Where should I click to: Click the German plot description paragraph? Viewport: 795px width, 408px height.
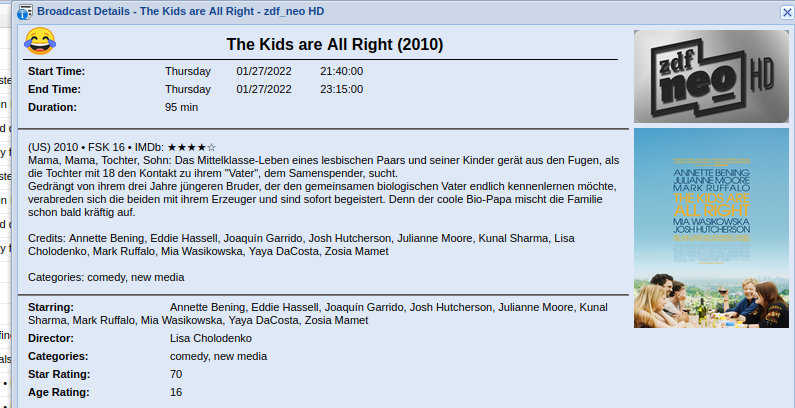[x=323, y=187]
